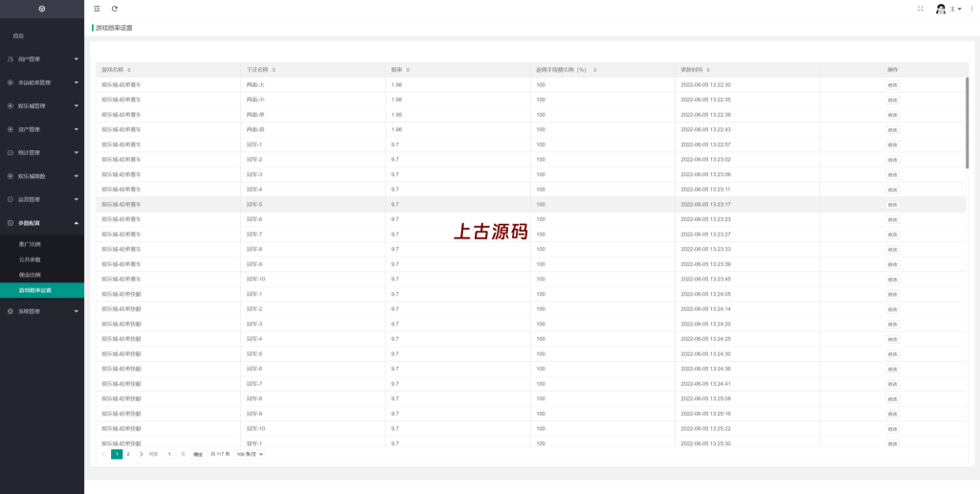Screen dimensions: 980x494
Task: Expand the 娱乐城期数 sidebar menu arrow
Action: click(x=77, y=176)
